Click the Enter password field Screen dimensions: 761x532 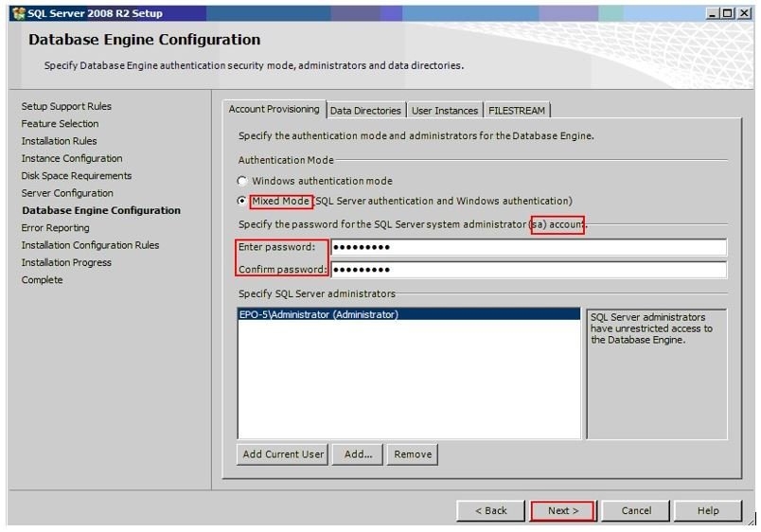(x=528, y=248)
